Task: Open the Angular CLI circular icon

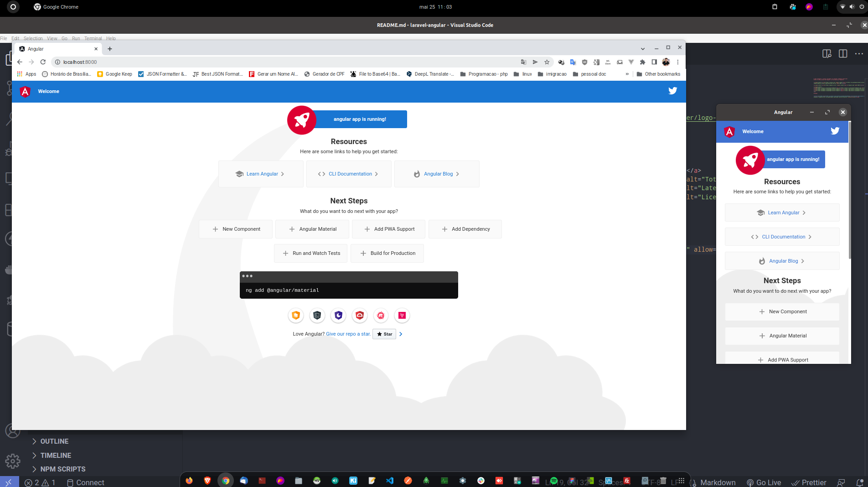Action: pyautogui.click(x=317, y=315)
